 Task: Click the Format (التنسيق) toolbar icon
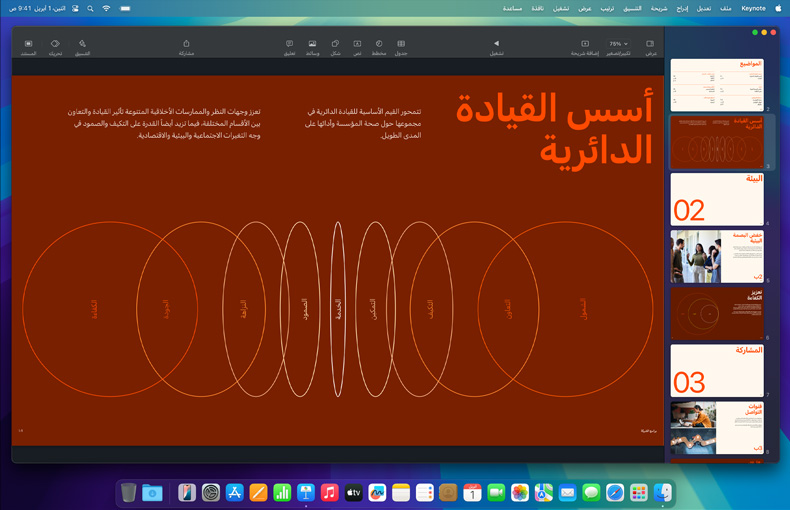point(83,46)
